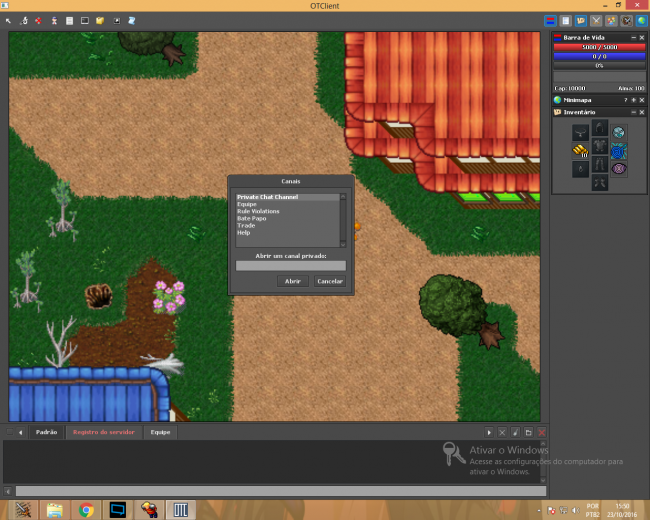
Task: Toggle the white sheet skills panel button
Action: 566,21
